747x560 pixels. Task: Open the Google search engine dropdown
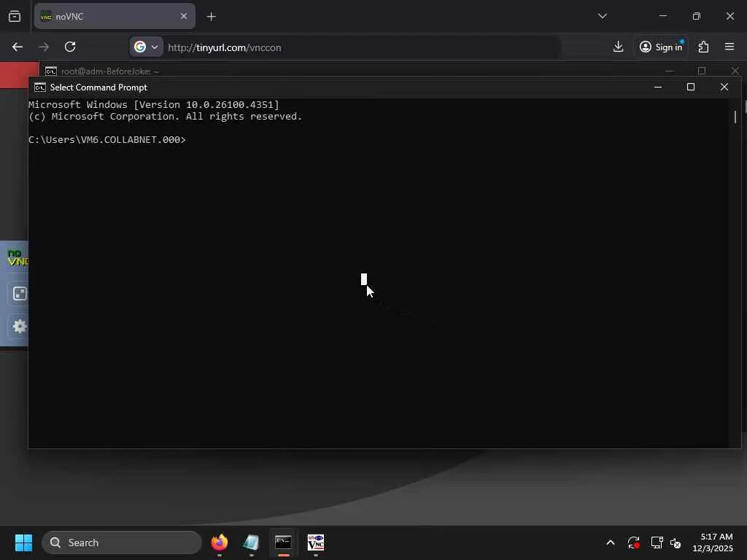[146, 47]
